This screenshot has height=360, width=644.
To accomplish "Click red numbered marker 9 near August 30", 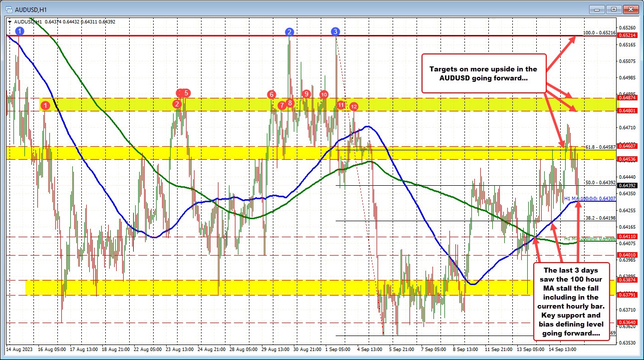I will (x=306, y=93).
